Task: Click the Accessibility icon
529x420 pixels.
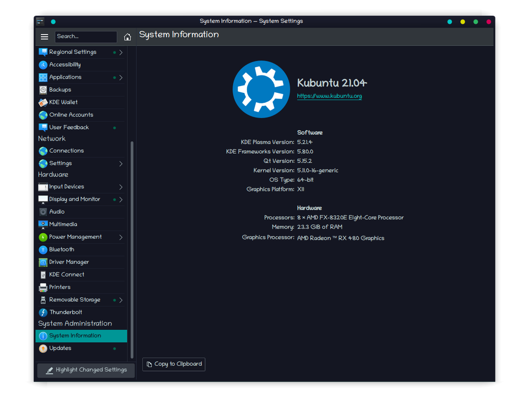Action: (43, 65)
